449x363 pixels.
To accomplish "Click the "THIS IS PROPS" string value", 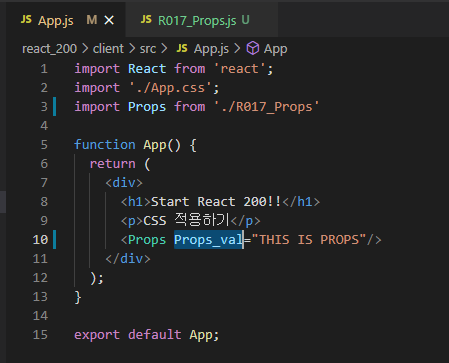I will (x=309, y=240).
